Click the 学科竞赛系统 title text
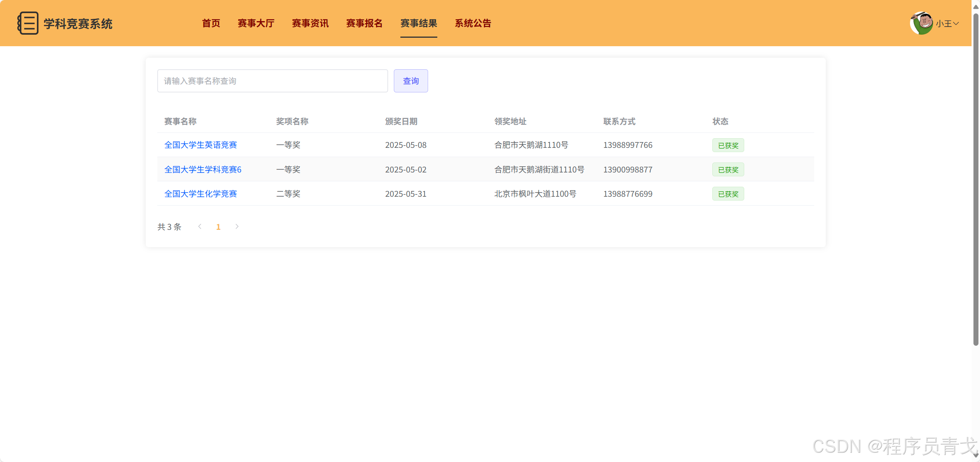 coord(78,24)
